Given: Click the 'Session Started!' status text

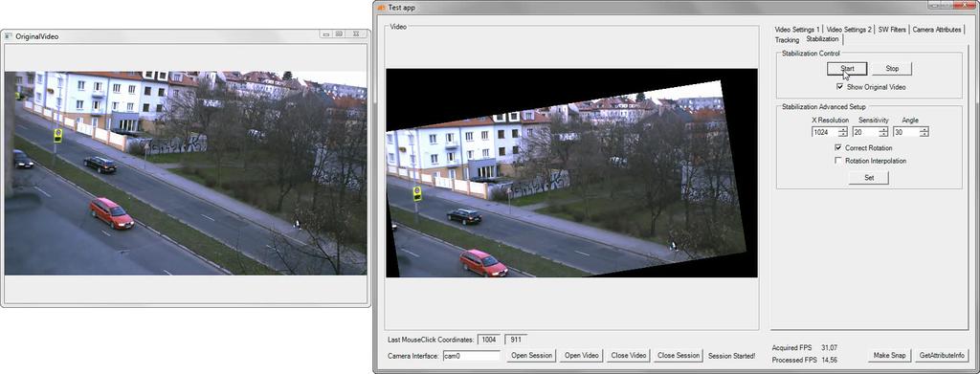Looking at the screenshot, I should point(731,356).
